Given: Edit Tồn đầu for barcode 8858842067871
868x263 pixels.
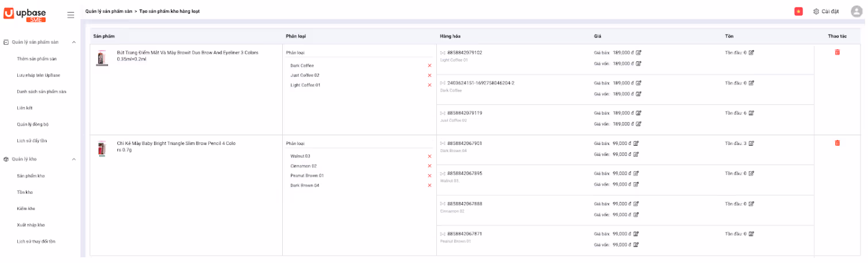Looking at the screenshot, I should click(x=751, y=234).
